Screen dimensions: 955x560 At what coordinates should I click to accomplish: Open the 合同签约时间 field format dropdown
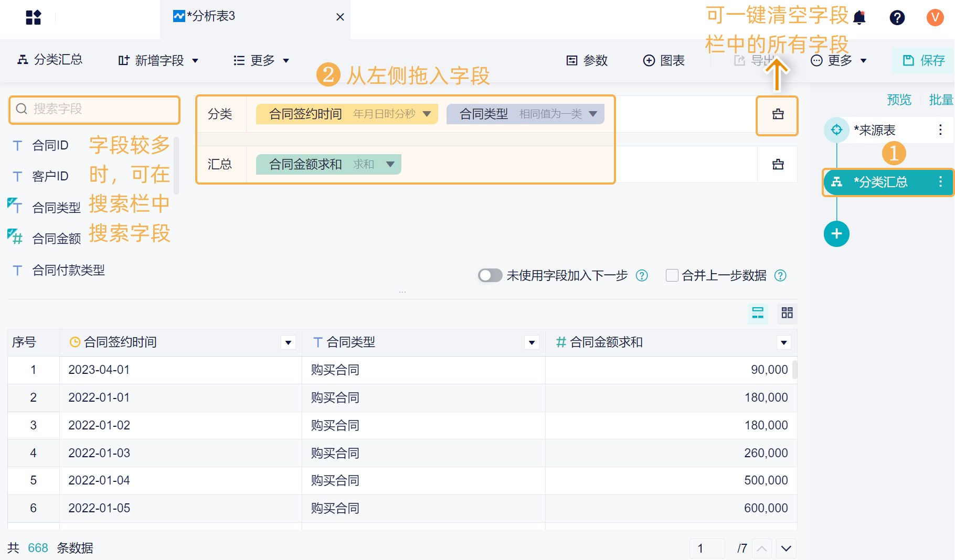(427, 114)
